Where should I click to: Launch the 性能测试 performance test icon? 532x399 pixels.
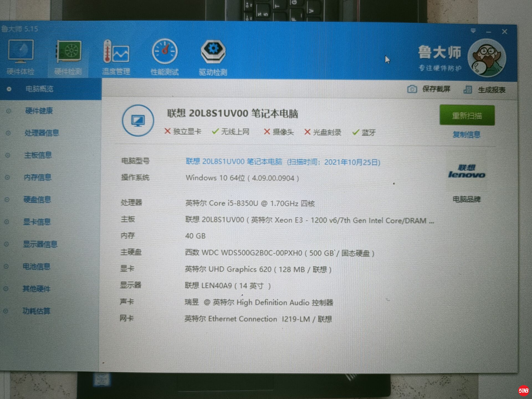click(x=165, y=52)
